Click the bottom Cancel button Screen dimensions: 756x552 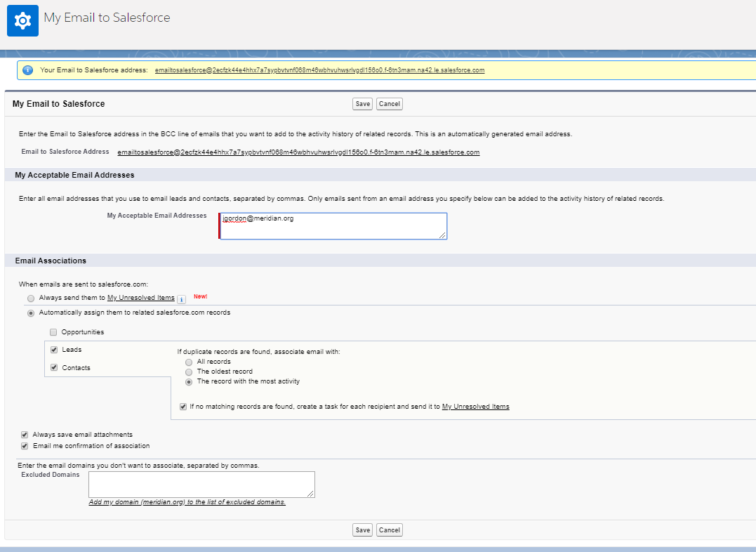click(389, 530)
